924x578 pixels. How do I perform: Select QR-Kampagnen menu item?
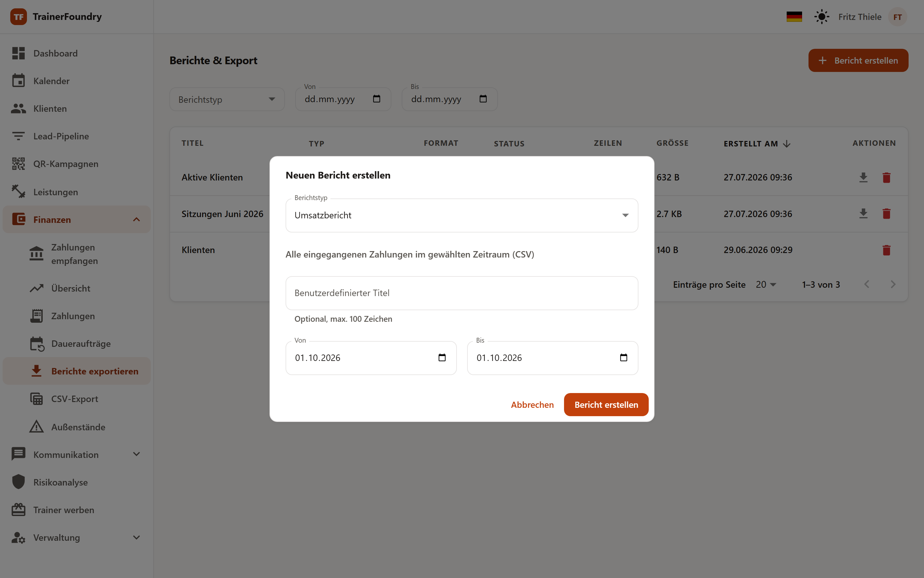(x=76, y=164)
